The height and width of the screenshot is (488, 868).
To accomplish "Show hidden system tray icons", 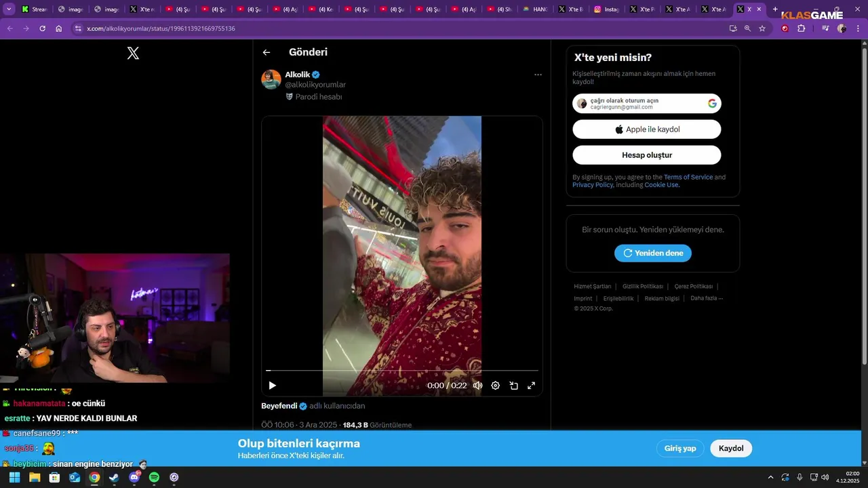I will tap(770, 477).
